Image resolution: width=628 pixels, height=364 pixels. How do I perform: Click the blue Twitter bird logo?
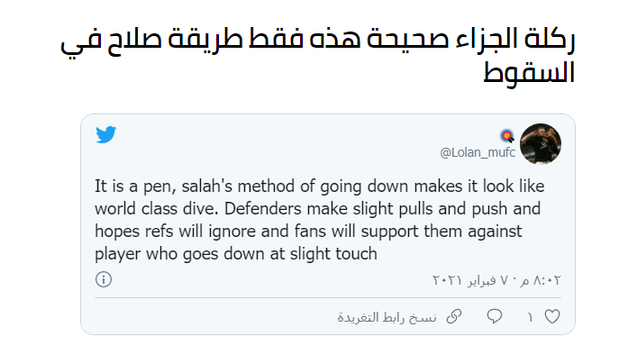coord(105,134)
